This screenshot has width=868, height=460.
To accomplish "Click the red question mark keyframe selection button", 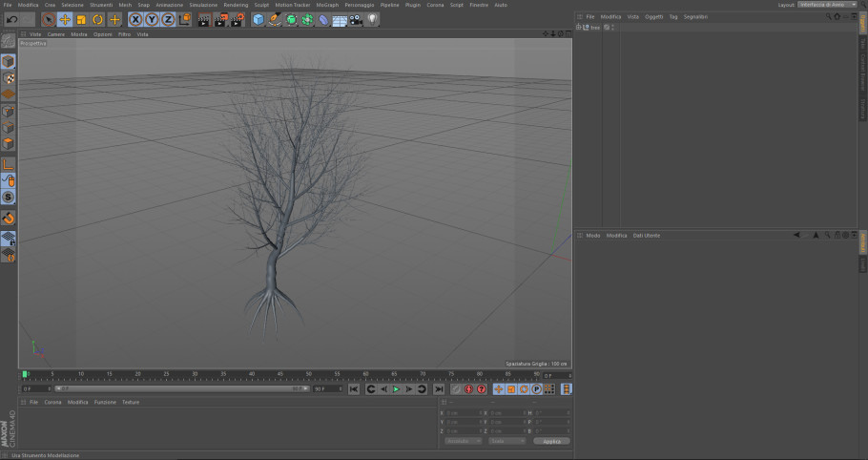I will [x=481, y=389].
